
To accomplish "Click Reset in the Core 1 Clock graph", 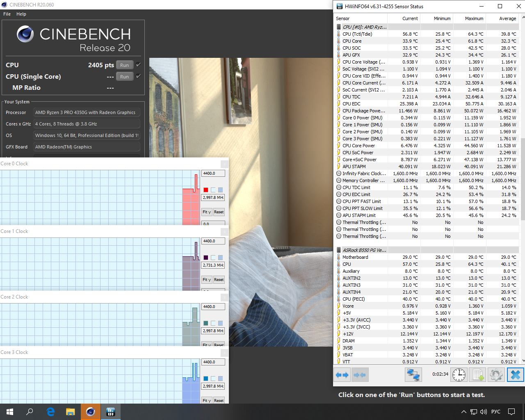I will point(219,280).
